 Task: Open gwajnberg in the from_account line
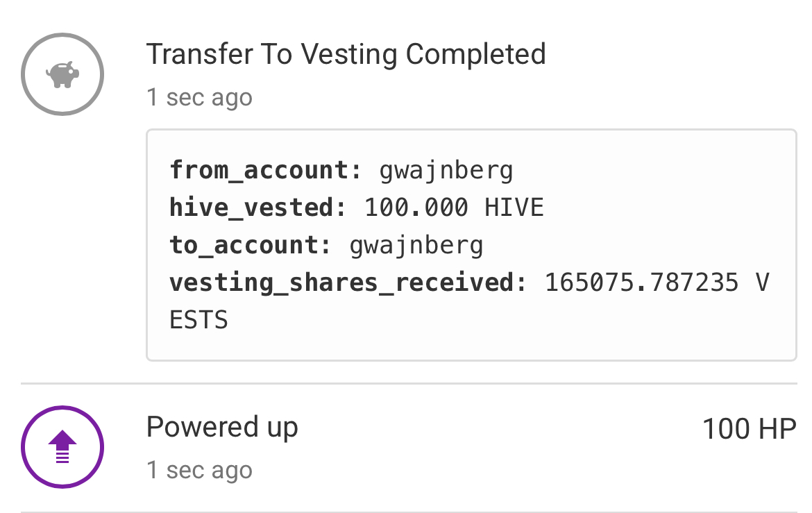click(446, 170)
